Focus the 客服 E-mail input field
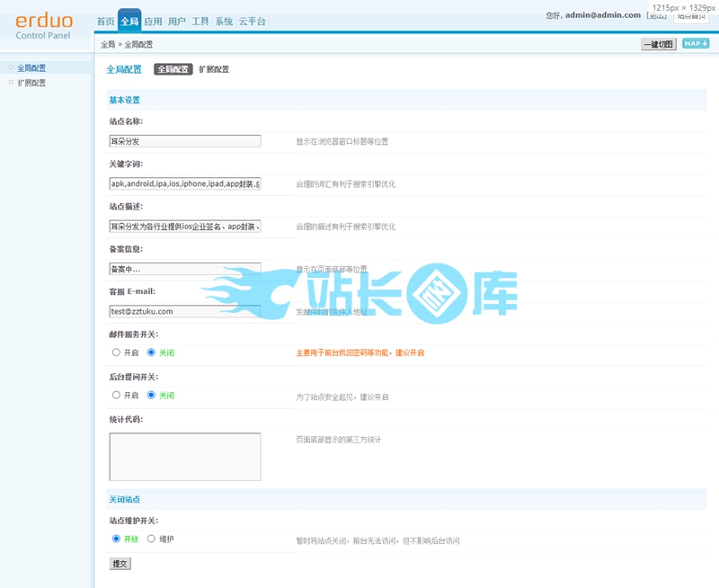The image size is (719, 588). point(185,311)
